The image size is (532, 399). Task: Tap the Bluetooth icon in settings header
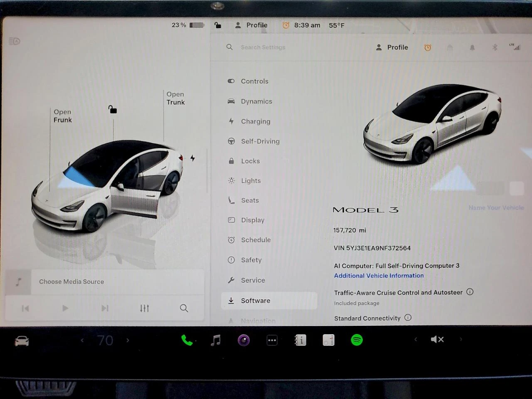(495, 47)
